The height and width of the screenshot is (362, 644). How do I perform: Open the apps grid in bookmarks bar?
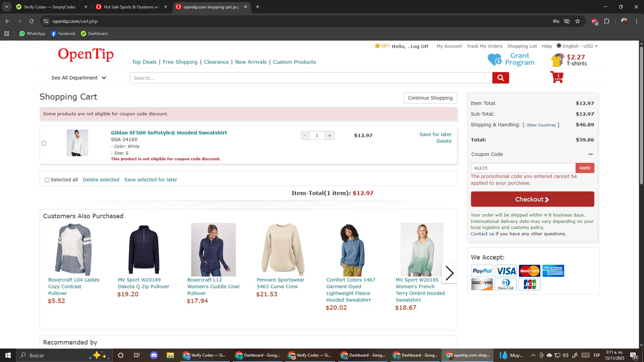[6, 33]
